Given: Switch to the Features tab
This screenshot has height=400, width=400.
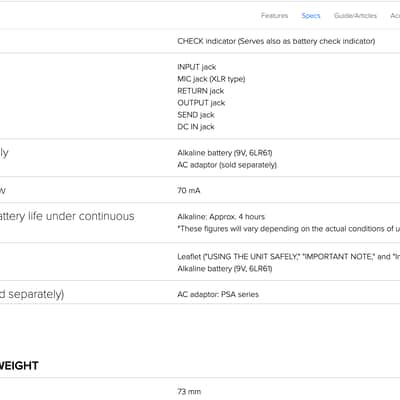Looking at the screenshot, I should click(x=274, y=16).
